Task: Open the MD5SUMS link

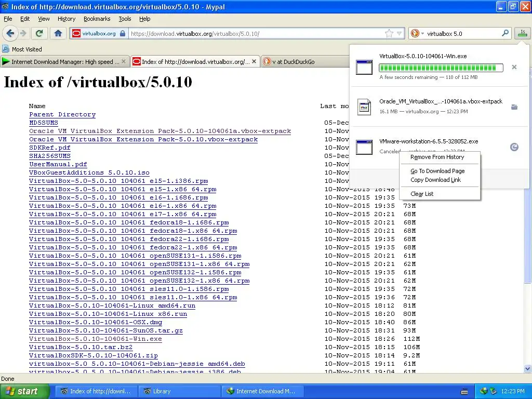Action: click(44, 123)
